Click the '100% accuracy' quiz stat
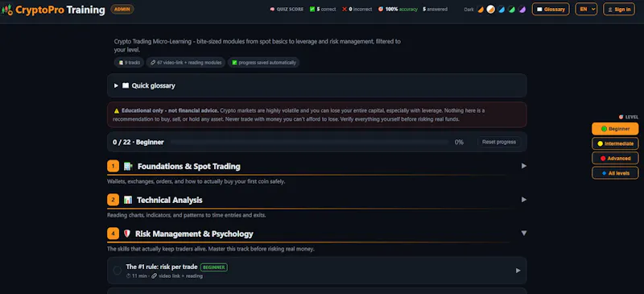The width and height of the screenshot is (644, 294). click(x=398, y=9)
